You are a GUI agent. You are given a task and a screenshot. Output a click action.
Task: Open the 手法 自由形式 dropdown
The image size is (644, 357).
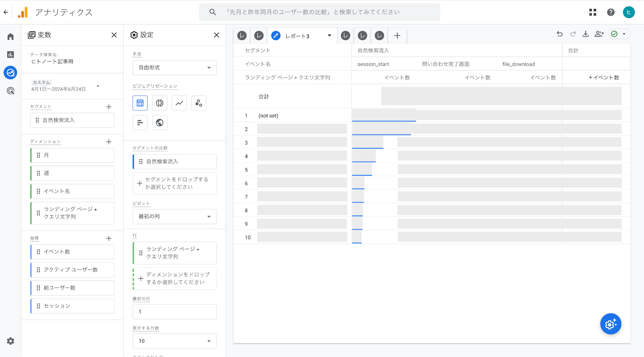[x=175, y=68]
